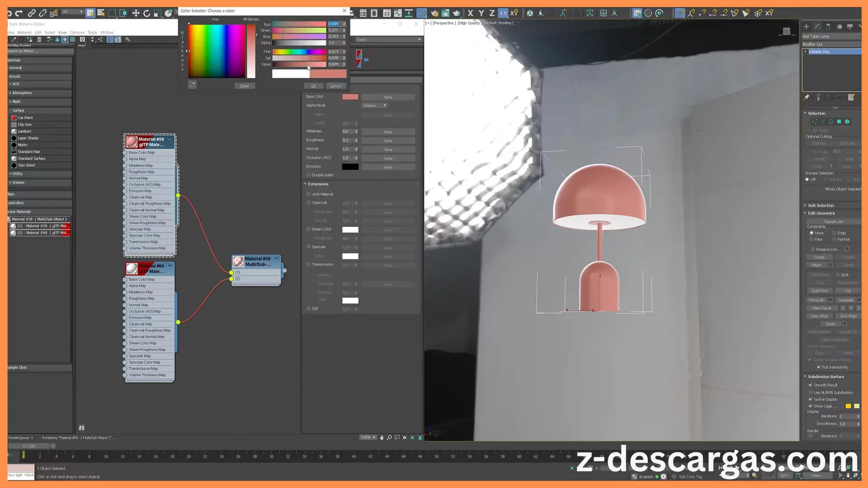Open the Hierarchy tab in command panel
This screenshot has height=488, width=868.
pos(828,27)
